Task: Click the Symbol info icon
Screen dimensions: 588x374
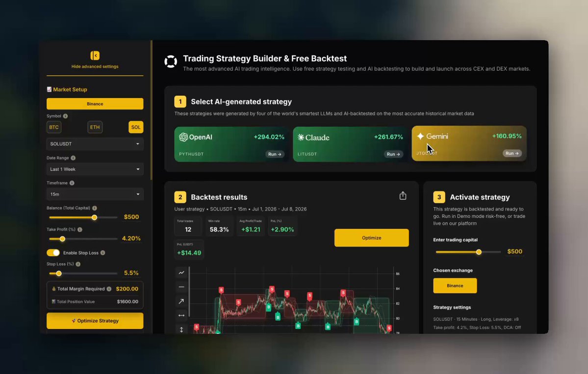Action: tap(65, 116)
